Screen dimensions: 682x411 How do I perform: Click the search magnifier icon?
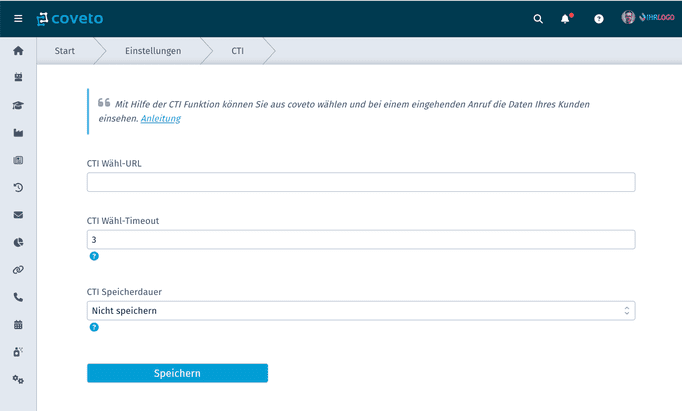click(x=538, y=19)
